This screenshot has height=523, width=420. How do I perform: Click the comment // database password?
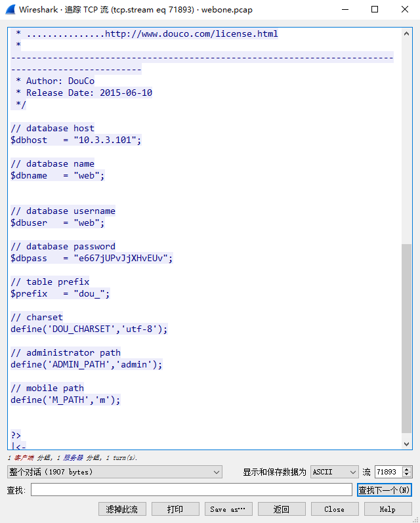[x=63, y=247]
